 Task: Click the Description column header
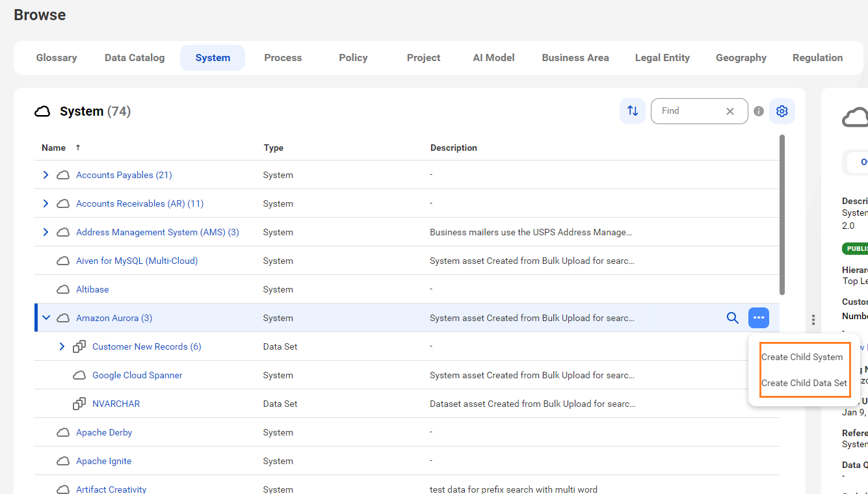click(x=454, y=148)
